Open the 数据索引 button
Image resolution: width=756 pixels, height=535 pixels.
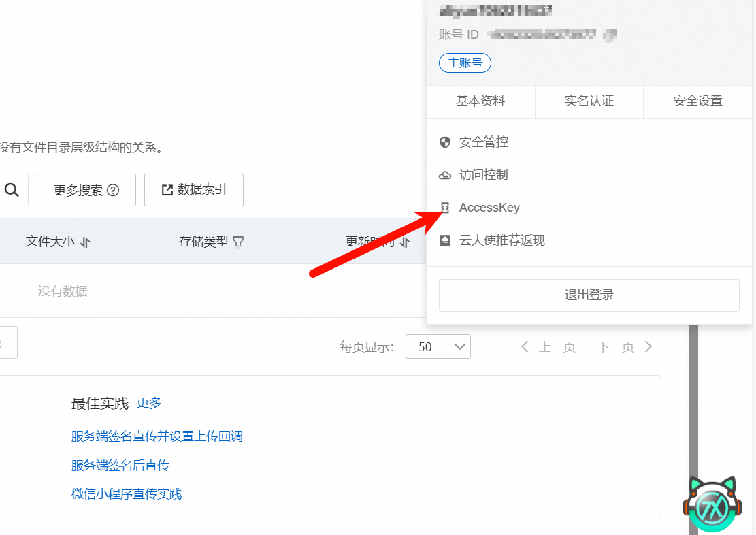coord(194,190)
